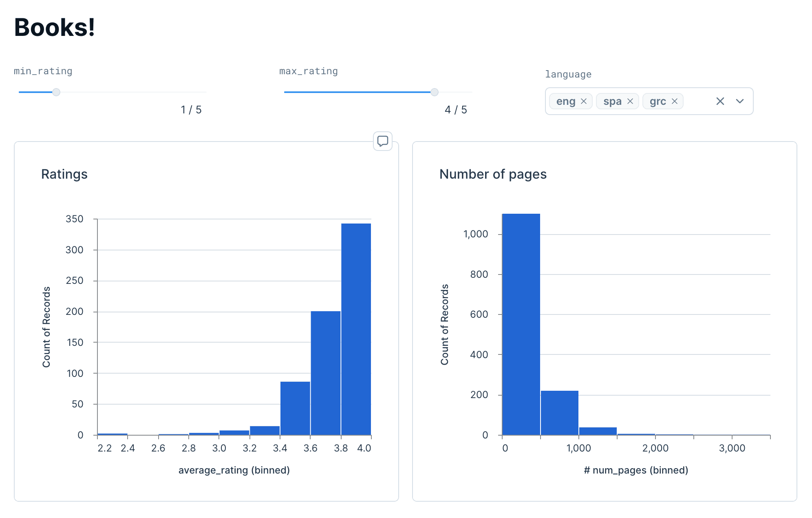Click the Books! page heading
Screen dimensions: 812x518
55,27
